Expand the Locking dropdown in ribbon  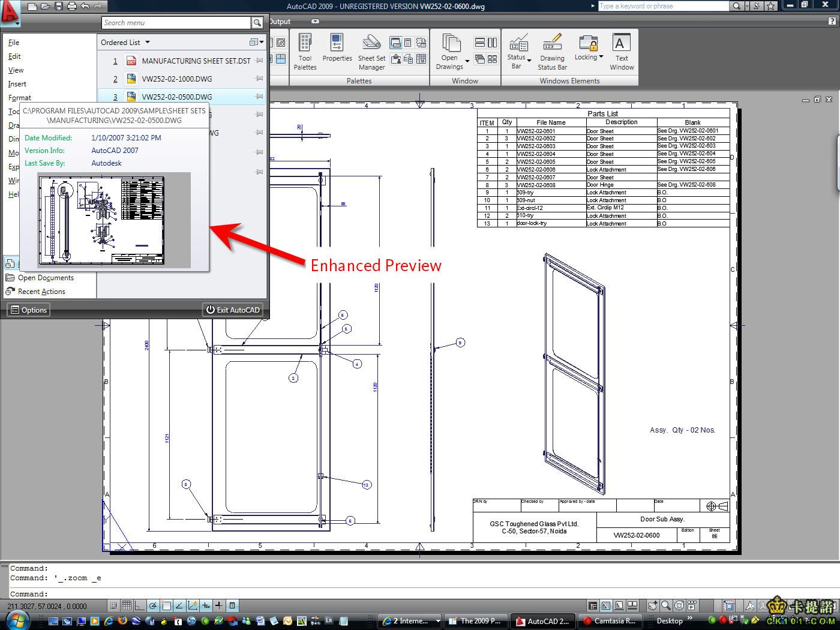point(601,57)
